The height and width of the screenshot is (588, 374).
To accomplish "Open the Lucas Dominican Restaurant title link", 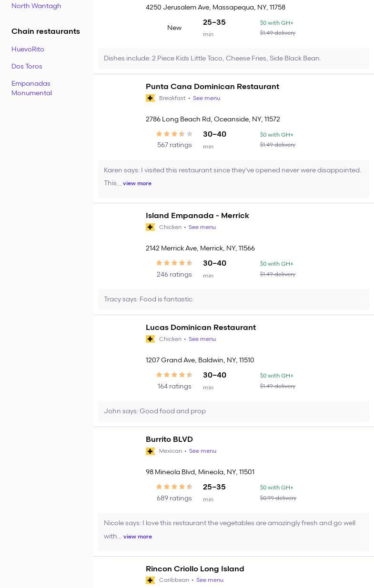I will click(x=201, y=328).
